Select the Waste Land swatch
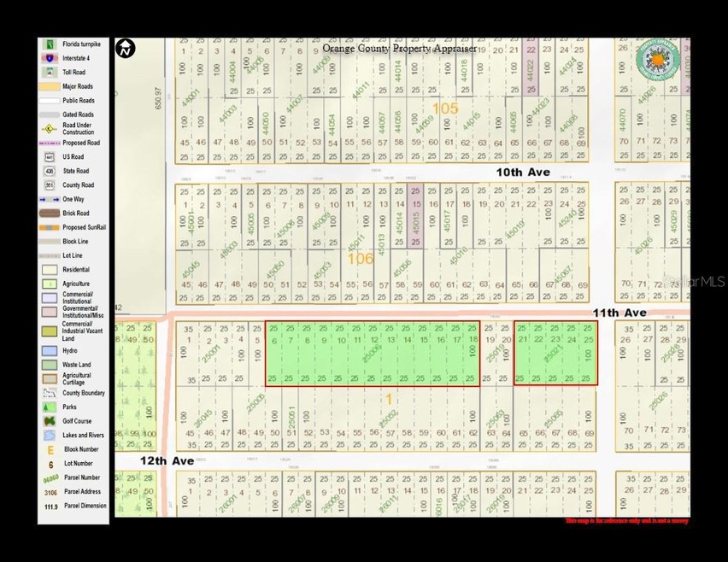This screenshot has height=562, width=728. (50, 365)
